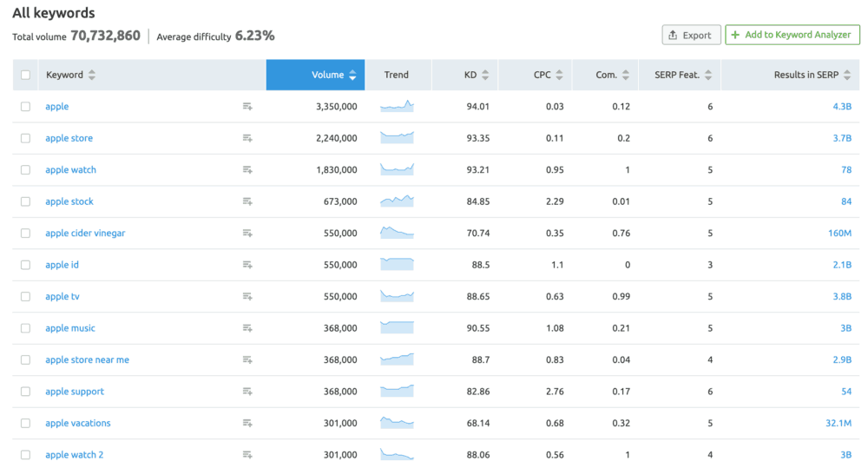Open the apple support keyword link
The width and height of the screenshot is (868, 468).
pos(75,392)
